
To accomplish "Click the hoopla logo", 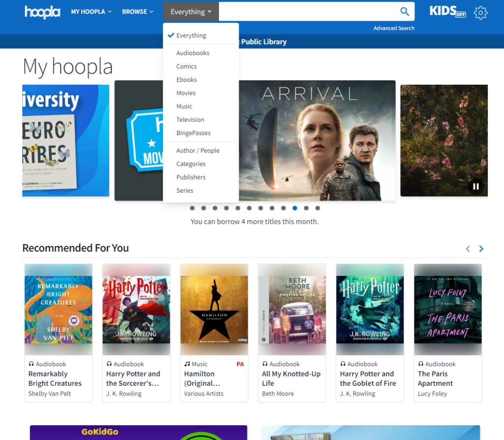I will coord(42,12).
